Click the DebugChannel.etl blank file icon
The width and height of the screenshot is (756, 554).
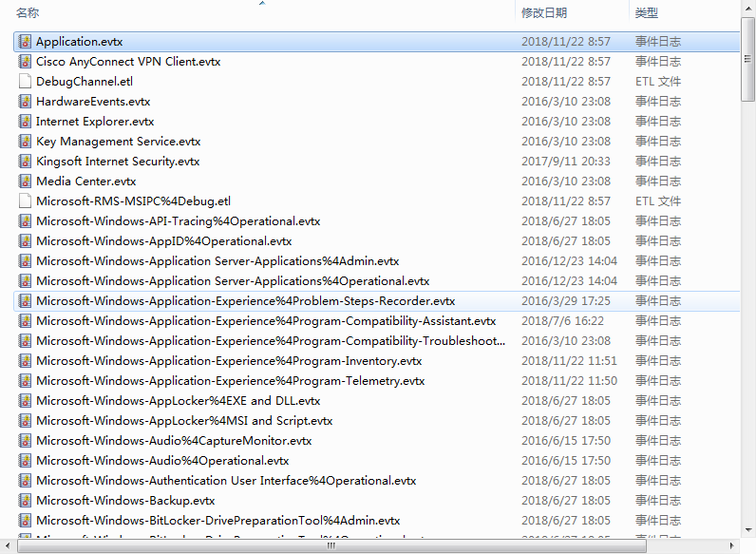click(26, 82)
